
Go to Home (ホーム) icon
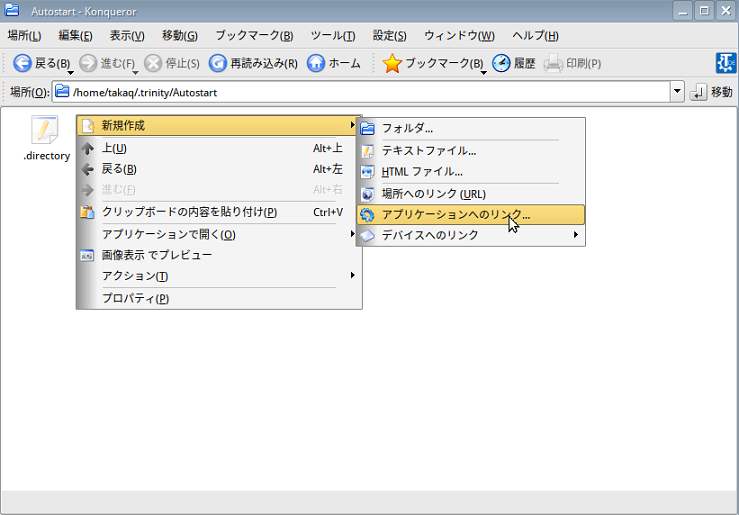pos(316,63)
